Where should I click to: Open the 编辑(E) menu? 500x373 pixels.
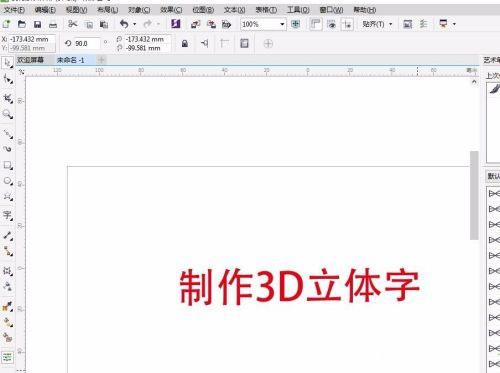coord(45,10)
